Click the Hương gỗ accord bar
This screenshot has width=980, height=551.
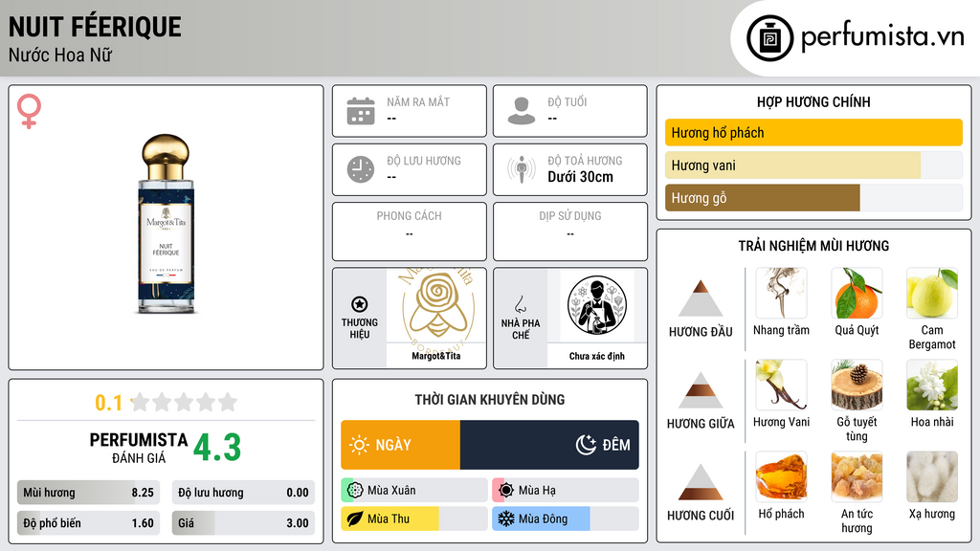[x=813, y=197]
